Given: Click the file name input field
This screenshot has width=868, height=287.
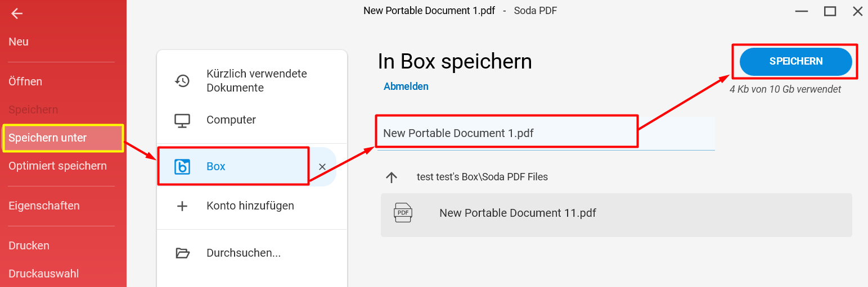Looking at the screenshot, I should tap(546, 133).
